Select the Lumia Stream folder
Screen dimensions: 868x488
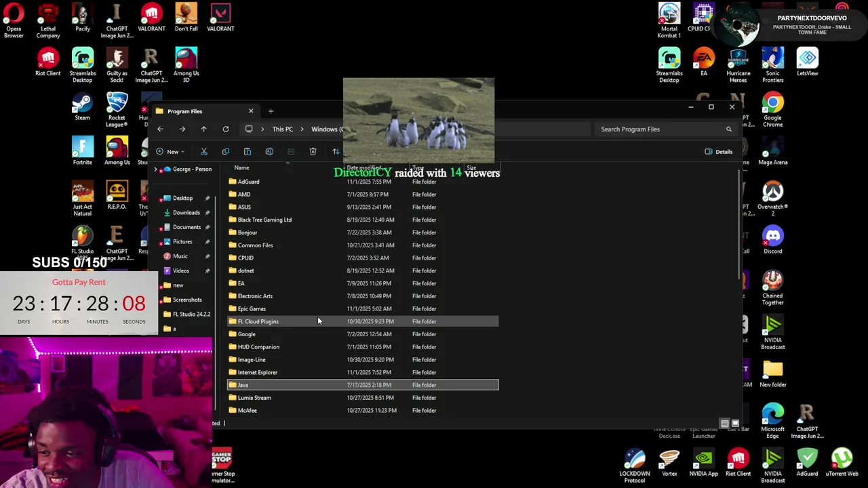click(363, 398)
